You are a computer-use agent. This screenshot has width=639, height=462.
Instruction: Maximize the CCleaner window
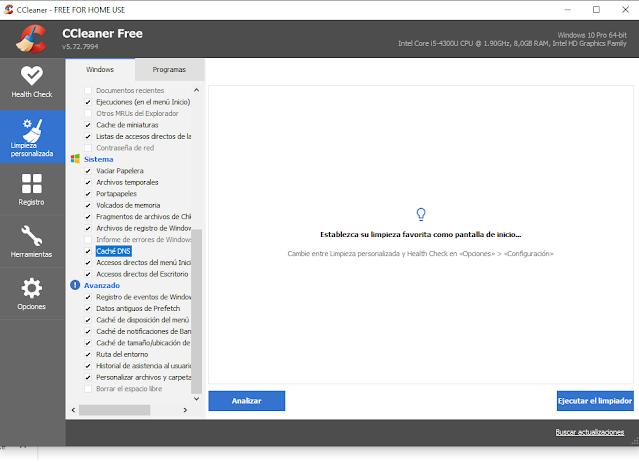pyautogui.click(x=596, y=9)
